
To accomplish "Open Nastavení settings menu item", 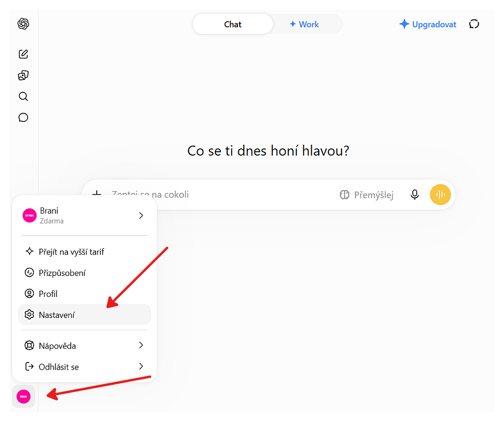I will click(x=84, y=314).
